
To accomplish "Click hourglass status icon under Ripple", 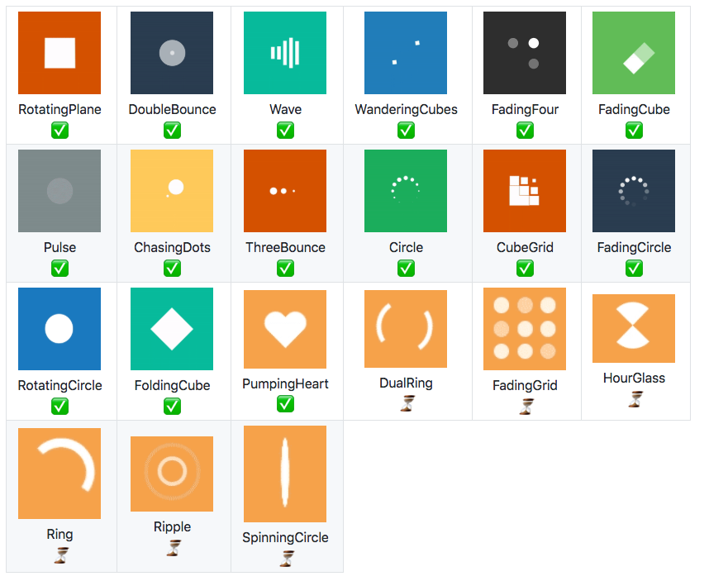I will [174, 548].
